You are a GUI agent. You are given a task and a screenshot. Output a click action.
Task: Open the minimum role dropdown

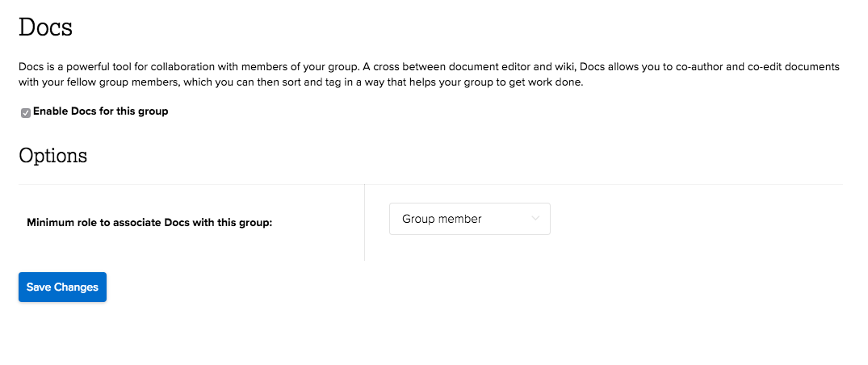(x=469, y=219)
